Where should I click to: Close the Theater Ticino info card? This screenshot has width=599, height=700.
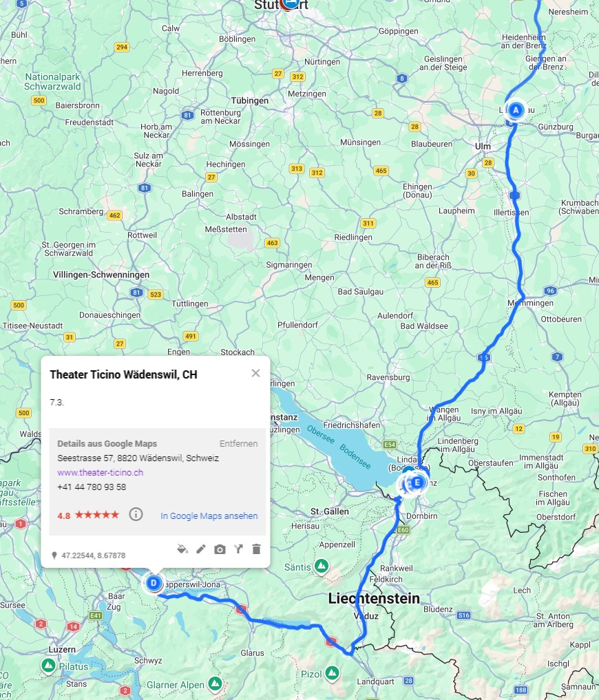point(255,373)
